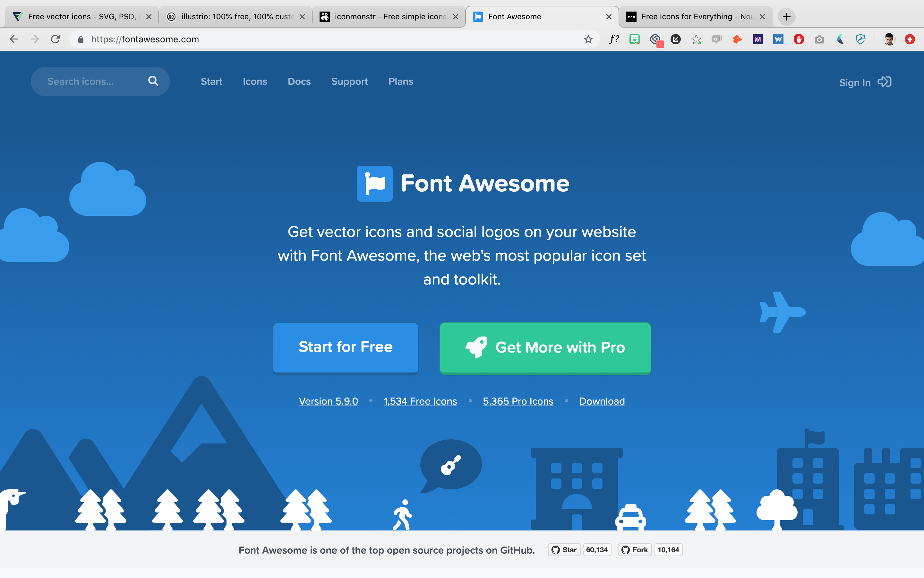Click the 10,164 fork count

click(x=668, y=550)
